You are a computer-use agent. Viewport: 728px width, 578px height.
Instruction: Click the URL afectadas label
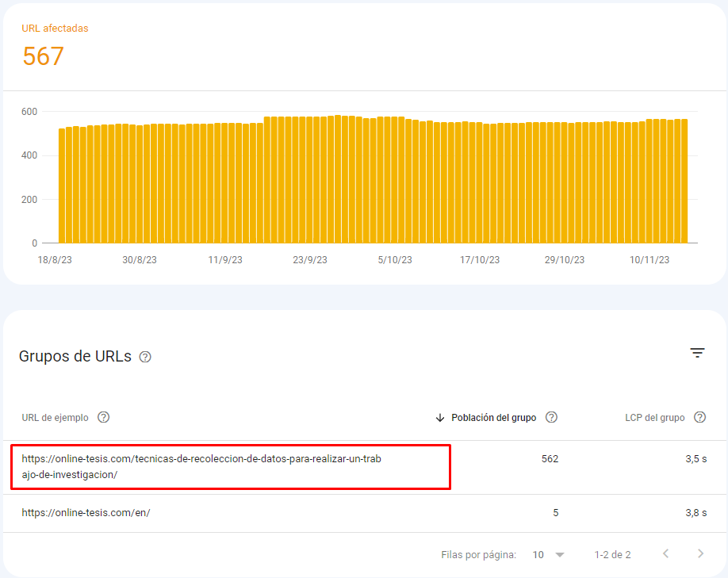[55, 29]
